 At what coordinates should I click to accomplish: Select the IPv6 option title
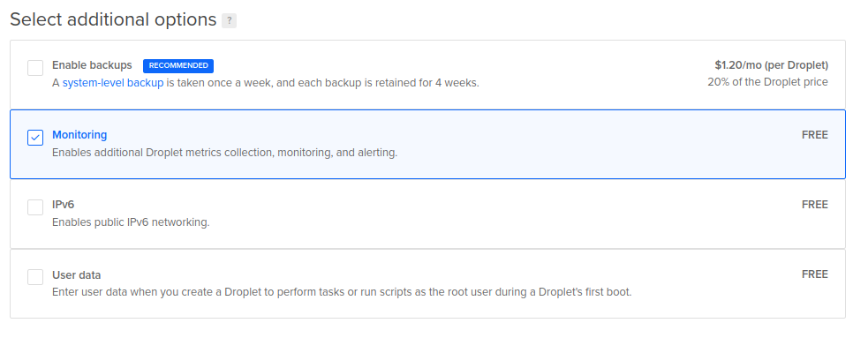(63, 205)
